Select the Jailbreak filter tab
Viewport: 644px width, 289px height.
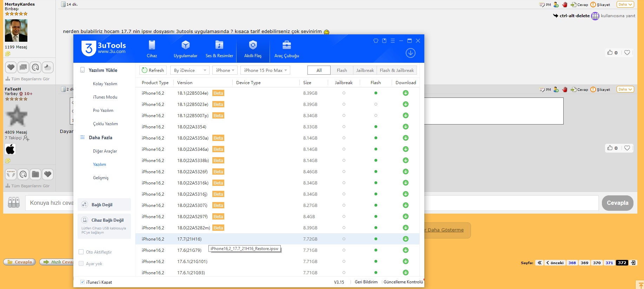coord(365,70)
